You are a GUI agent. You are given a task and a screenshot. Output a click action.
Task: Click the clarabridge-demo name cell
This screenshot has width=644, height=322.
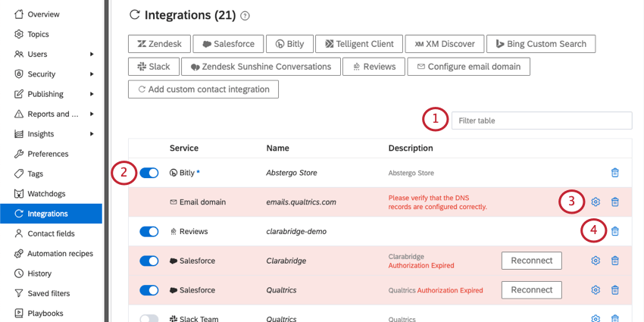(x=296, y=232)
